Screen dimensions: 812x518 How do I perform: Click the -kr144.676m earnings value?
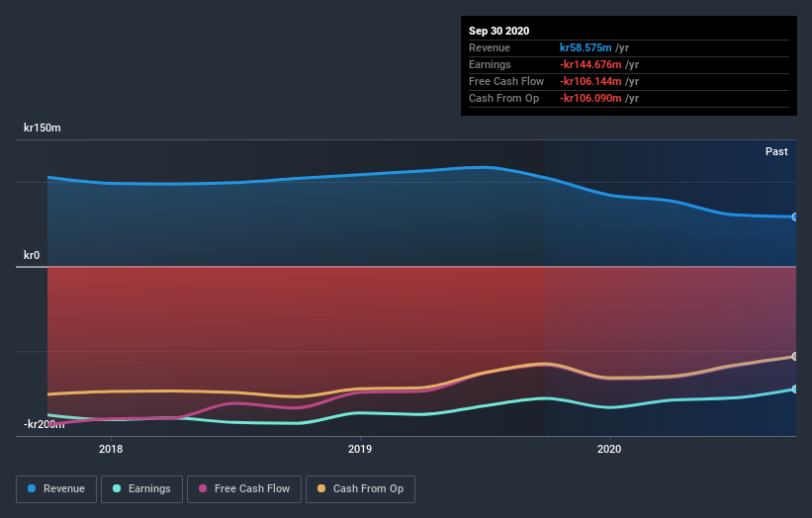pyautogui.click(x=590, y=64)
